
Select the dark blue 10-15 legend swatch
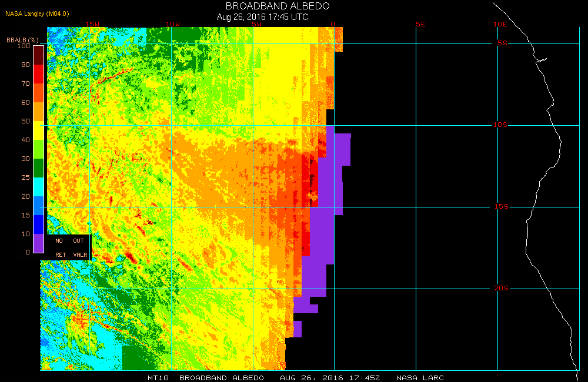click(x=39, y=224)
